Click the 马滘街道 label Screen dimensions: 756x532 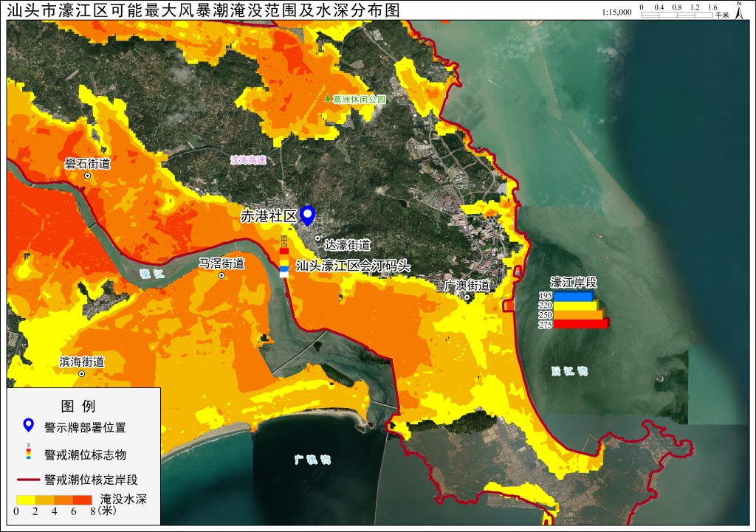pyautogui.click(x=221, y=263)
